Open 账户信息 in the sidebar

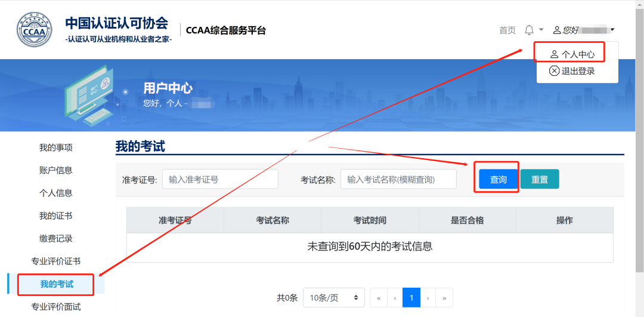tap(56, 170)
